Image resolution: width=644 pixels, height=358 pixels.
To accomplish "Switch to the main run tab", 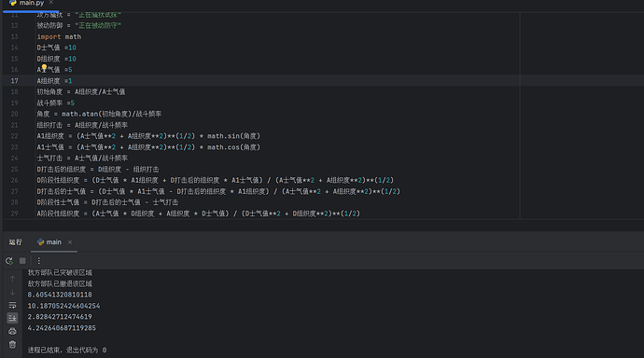I will [49, 242].
